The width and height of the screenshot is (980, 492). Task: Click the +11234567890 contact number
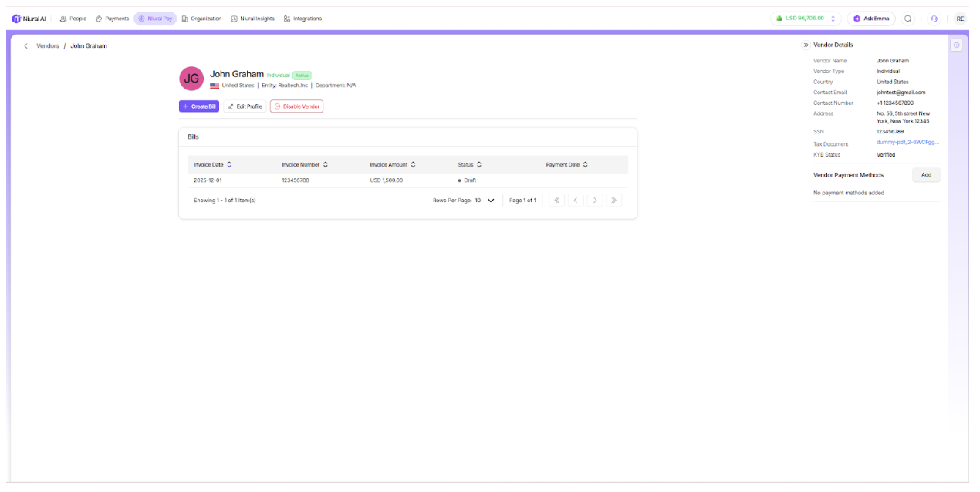point(895,103)
